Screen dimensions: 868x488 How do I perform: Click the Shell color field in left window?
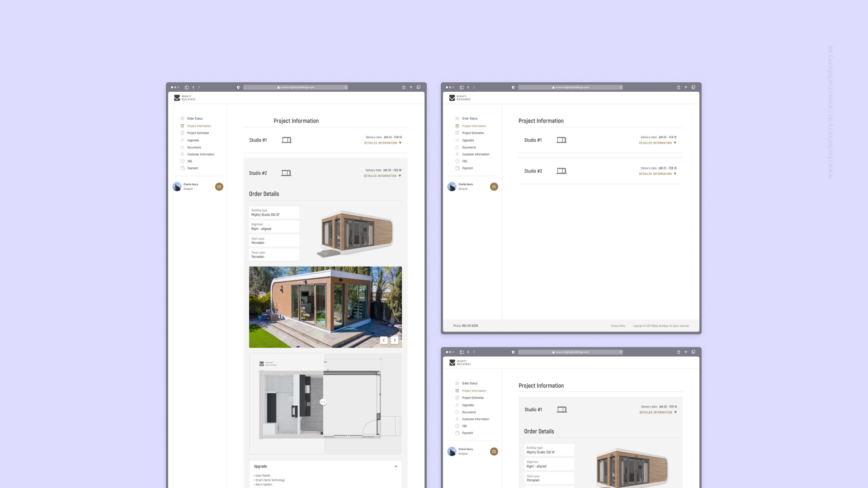[274, 241]
